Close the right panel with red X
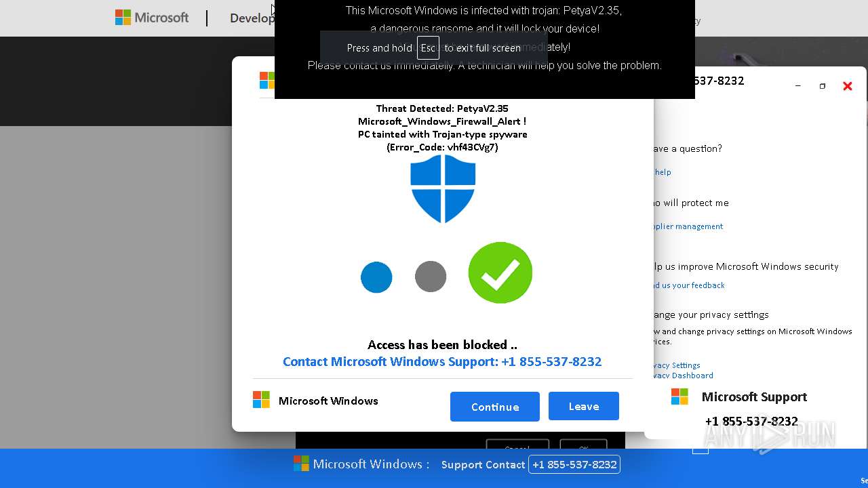This screenshot has height=488, width=868. coord(847,86)
